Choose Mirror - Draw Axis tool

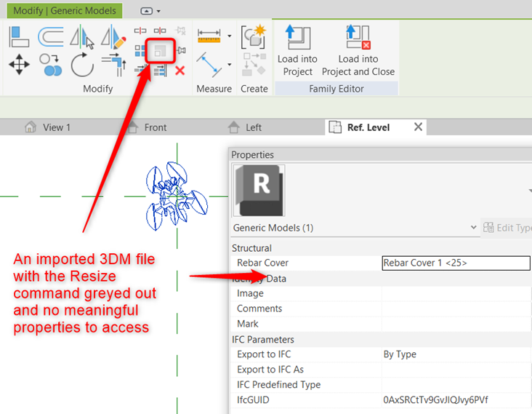coord(113,36)
